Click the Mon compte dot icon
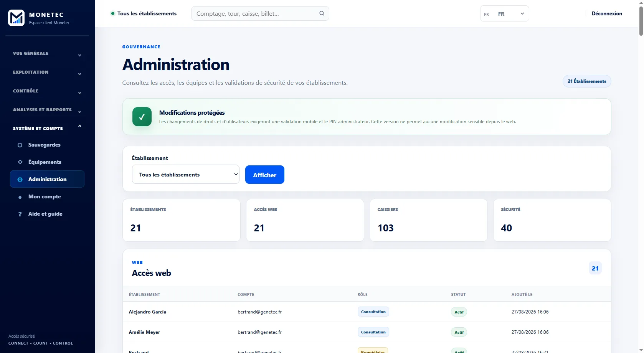 (x=20, y=197)
